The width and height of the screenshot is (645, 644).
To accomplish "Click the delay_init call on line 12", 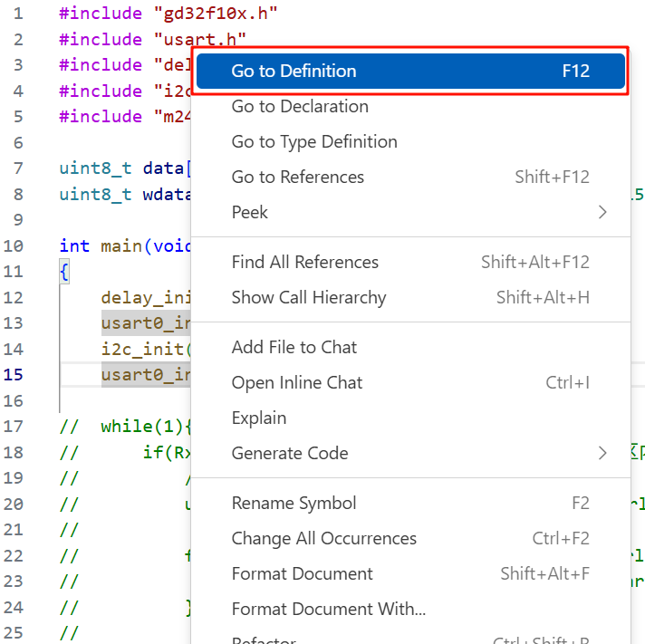I will tap(146, 297).
